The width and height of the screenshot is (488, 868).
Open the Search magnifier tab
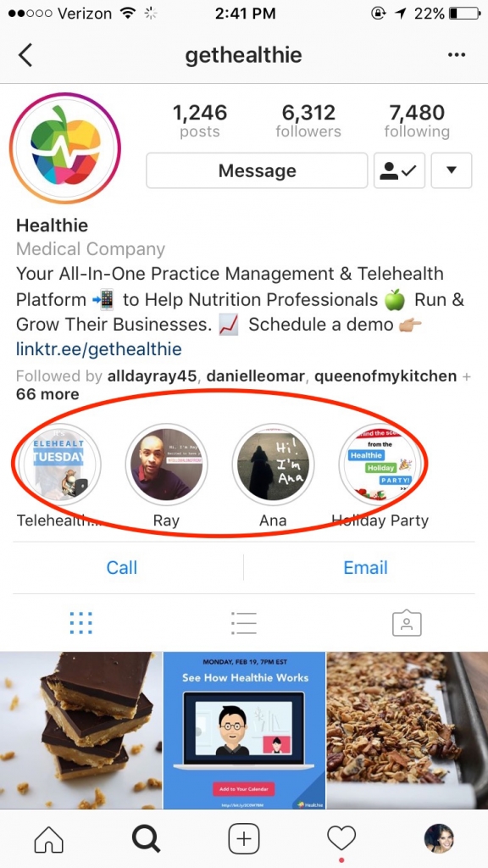146,840
